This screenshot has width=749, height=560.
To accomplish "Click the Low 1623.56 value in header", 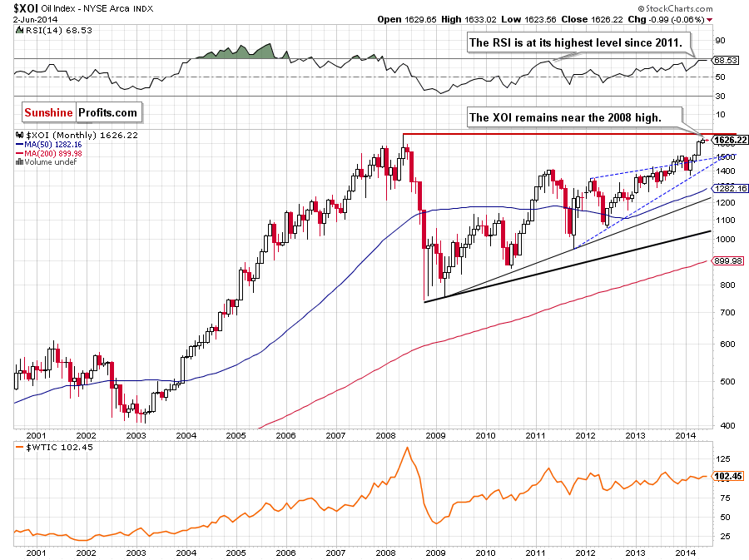I will (528, 20).
